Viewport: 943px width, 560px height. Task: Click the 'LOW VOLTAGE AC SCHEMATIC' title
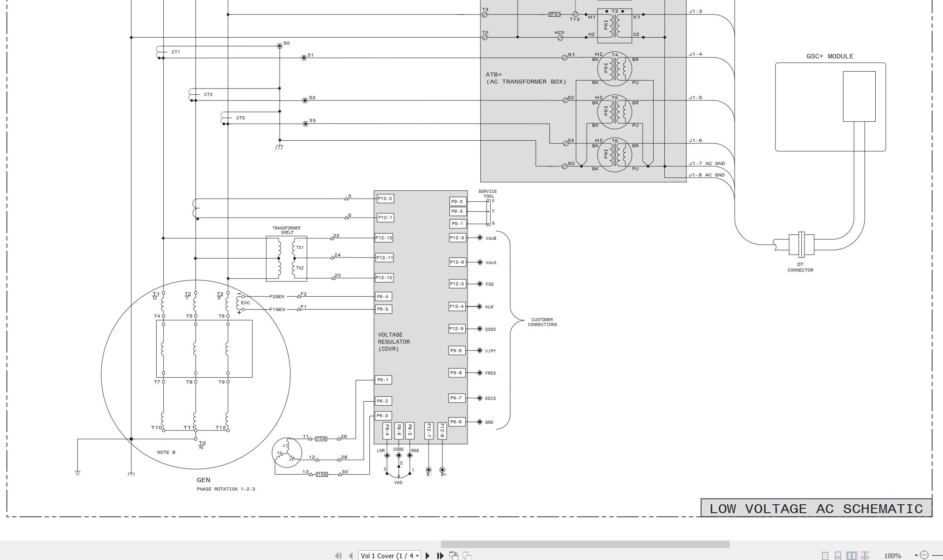(816, 509)
